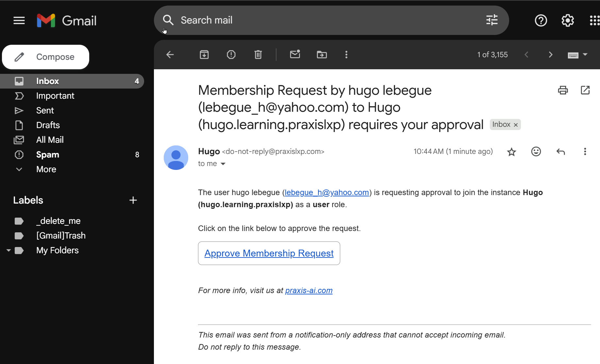Report this email as spam

click(x=231, y=55)
